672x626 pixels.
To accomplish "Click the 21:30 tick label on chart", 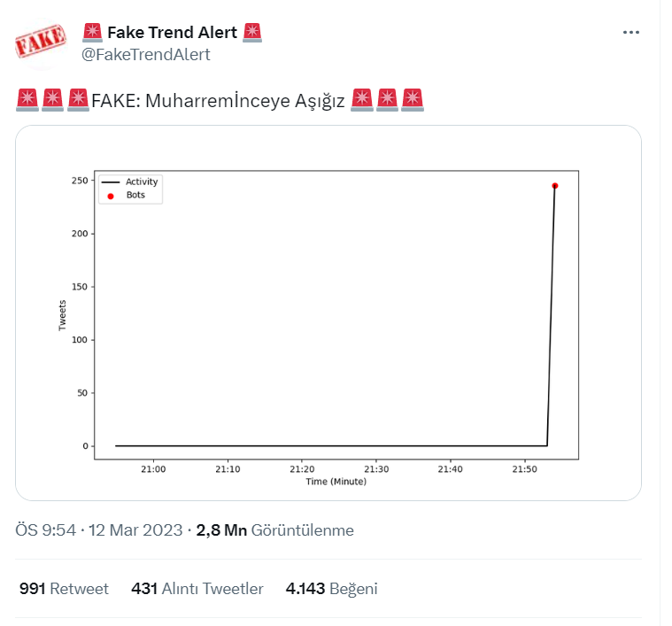I will point(376,468).
